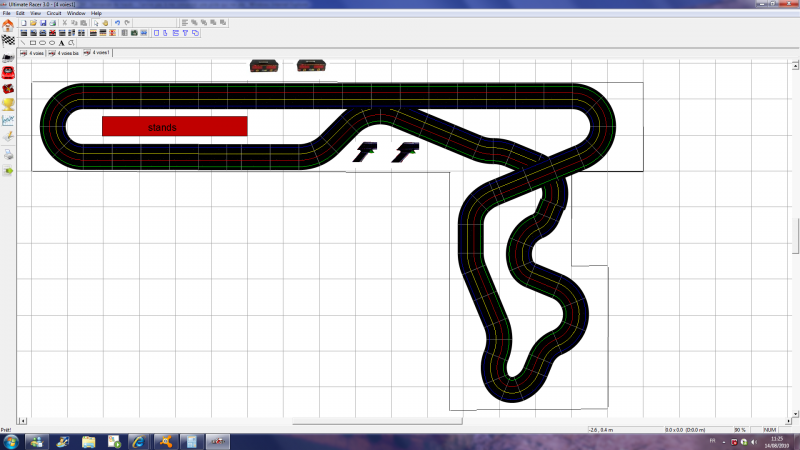The width and height of the screenshot is (800, 450).
Task: Click the save disk icon in toolbar
Action: [42, 22]
